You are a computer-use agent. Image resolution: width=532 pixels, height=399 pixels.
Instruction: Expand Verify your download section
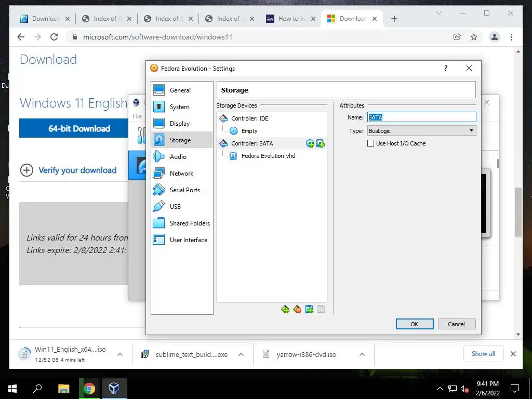click(x=68, y=170)
